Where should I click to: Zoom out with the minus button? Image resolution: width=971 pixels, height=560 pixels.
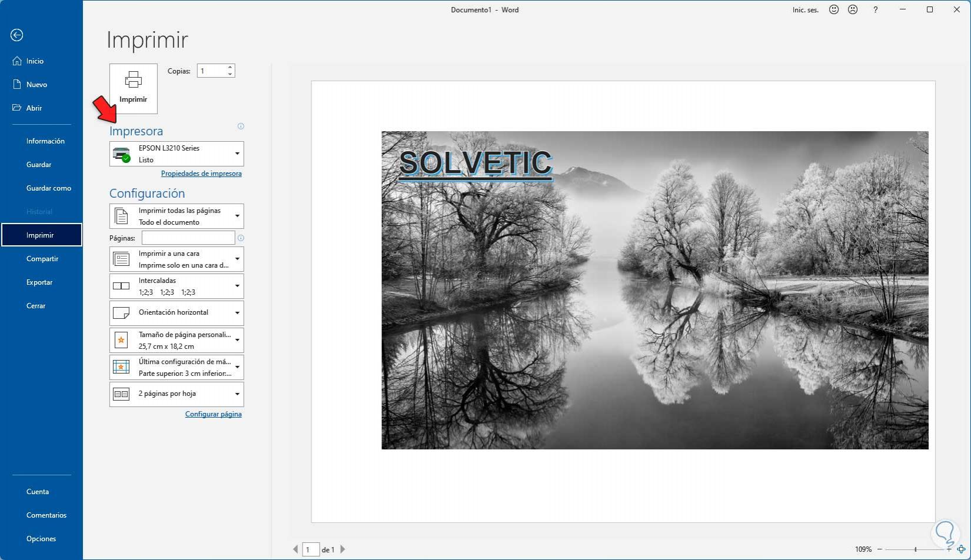click(880, 549)
